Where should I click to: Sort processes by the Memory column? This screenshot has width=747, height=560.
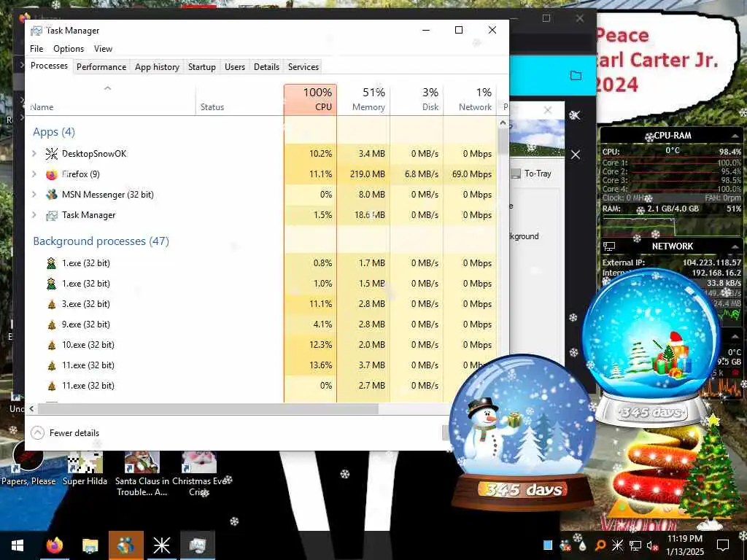[363, 99]
